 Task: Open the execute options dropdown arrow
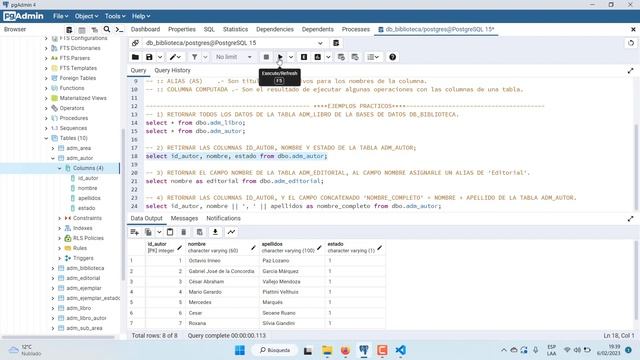(291, 57)
